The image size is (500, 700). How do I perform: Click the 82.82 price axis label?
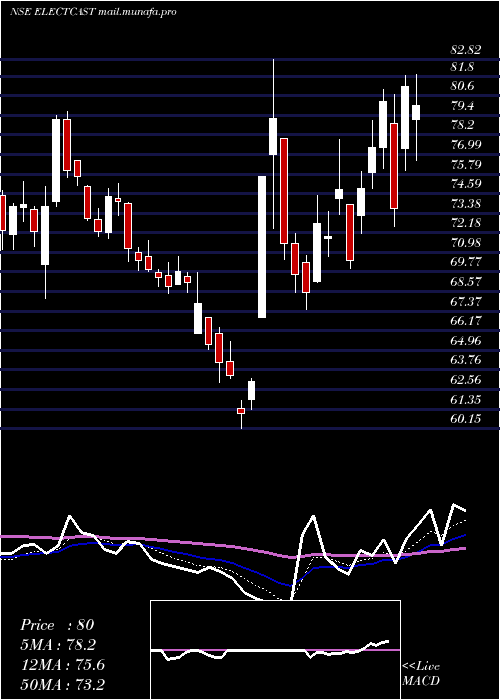[x=466, y=50]
